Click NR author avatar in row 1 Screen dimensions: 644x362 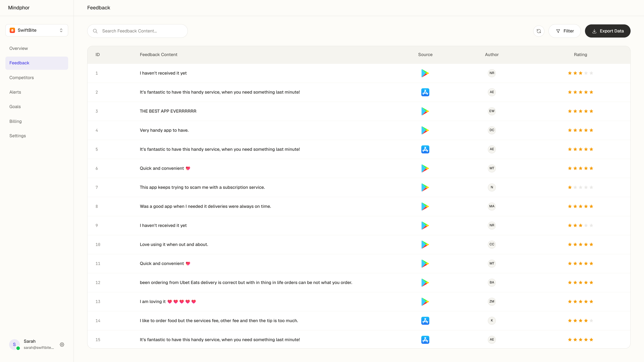[x=492, y=73]
